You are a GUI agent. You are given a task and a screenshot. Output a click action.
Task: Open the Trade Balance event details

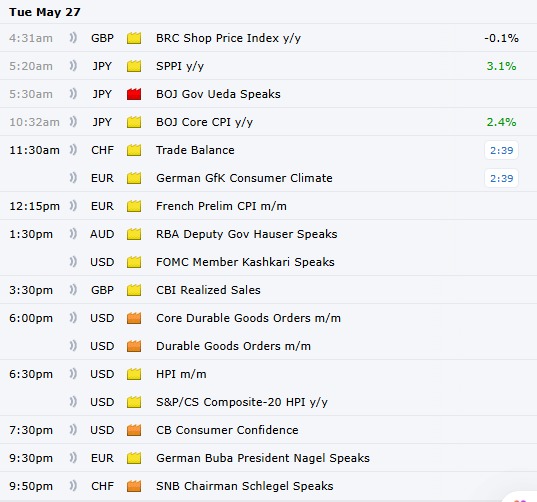pyautogui.click(x=195, y=150)
